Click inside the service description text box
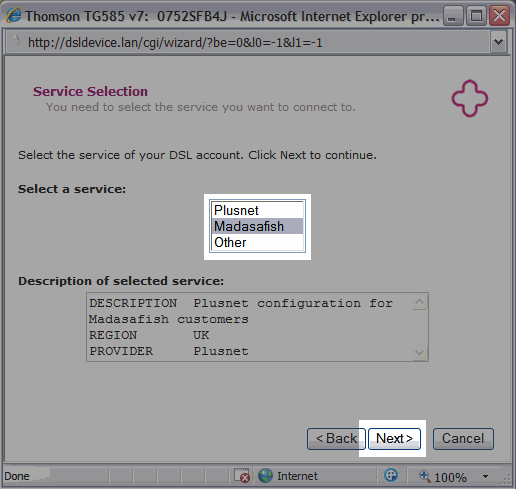The width and height of the screenshot is (516, 489). click(x=257, y=327)
